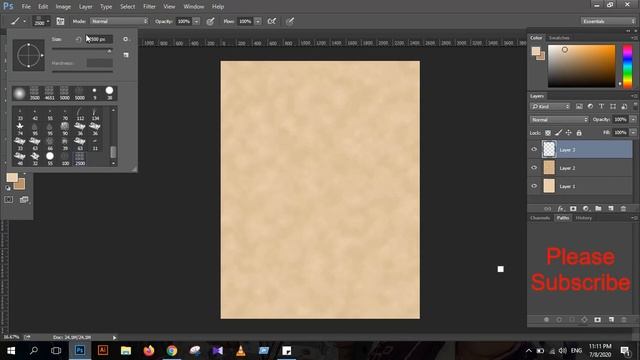Open the brush Mode dropdown

coord(119,21)
